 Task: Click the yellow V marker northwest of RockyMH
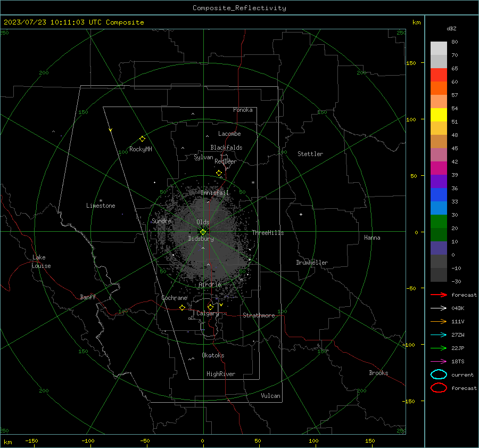coord(111,130)
